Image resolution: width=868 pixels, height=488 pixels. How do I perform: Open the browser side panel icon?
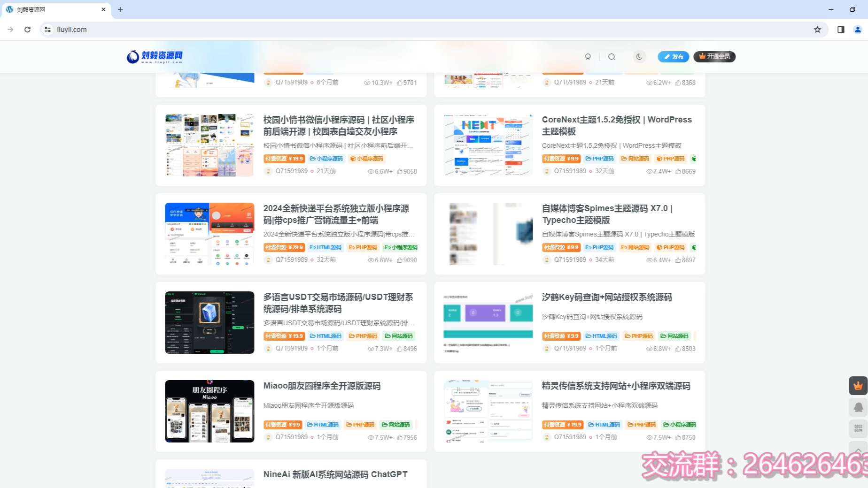coord(841,30)
